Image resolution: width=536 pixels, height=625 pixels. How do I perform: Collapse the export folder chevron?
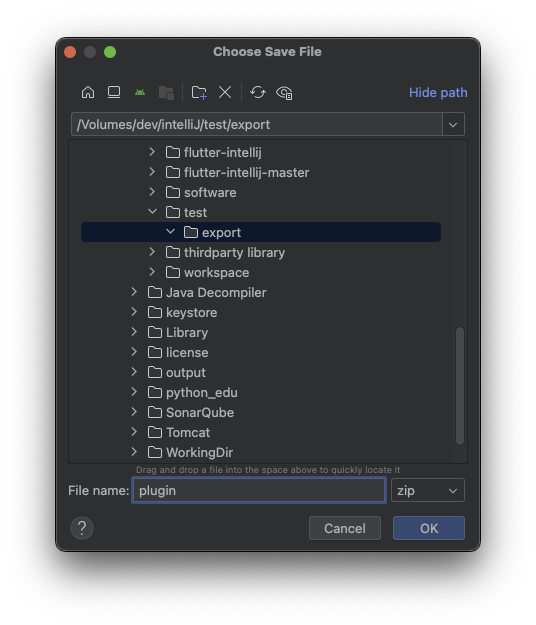[170, 232]
